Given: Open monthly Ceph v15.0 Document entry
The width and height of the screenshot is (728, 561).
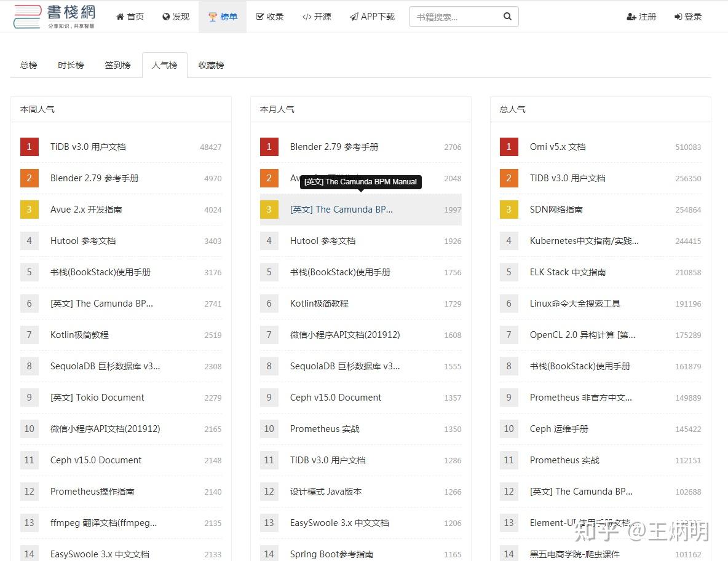Looking at the screenshot, I should pos(336,398).
